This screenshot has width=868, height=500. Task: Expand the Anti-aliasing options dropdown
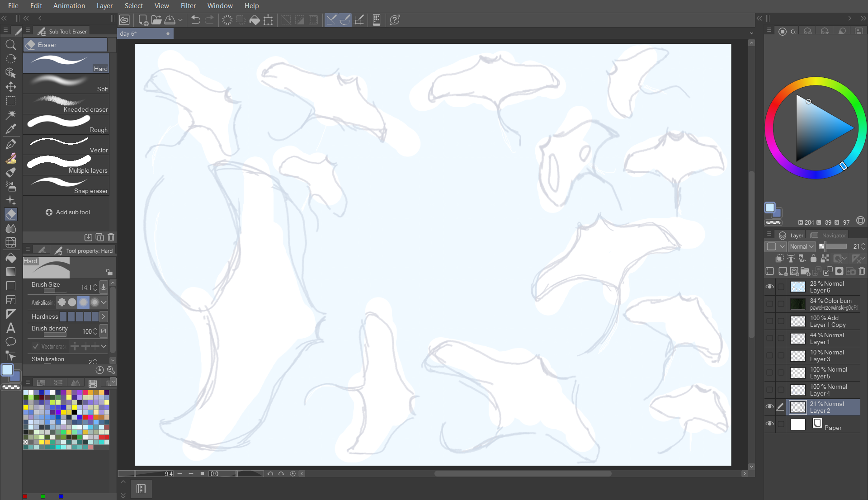[104, 302]
